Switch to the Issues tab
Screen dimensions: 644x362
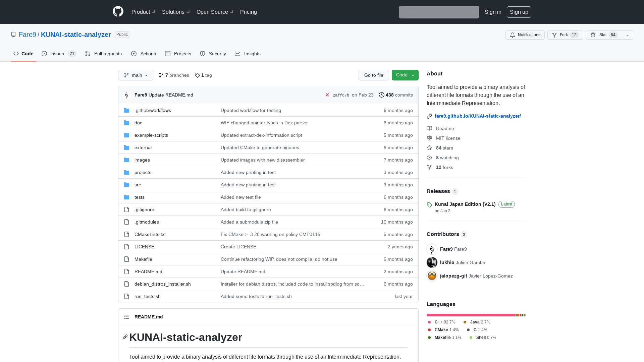coord(59,54)
